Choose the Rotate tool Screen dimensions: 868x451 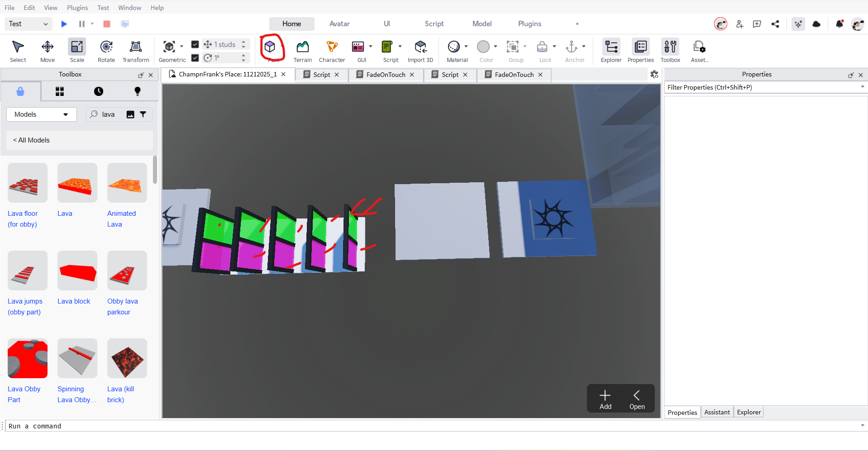pos(106,50)
